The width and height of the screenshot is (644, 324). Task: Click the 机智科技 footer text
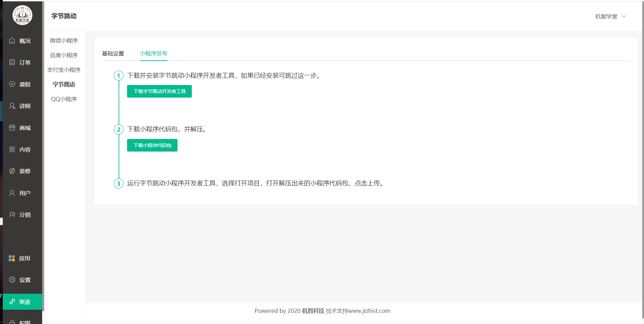tap(313, 311)
